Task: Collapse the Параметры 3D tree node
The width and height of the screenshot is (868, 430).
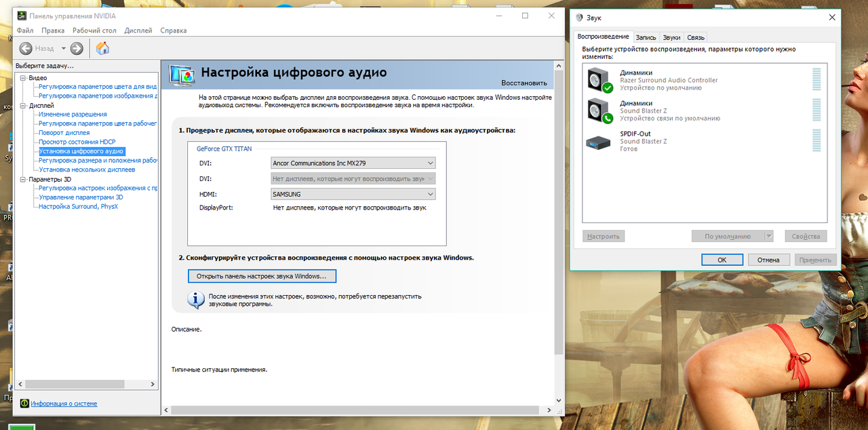Action: tap(23, 179)
